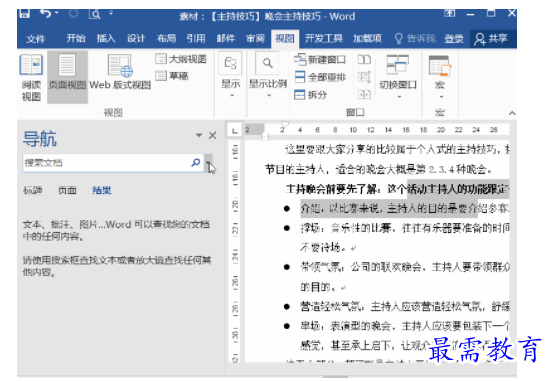Open Customize Quick Access Toolbar dropdown
This screenshot has width=550, height=381.
[111, 13]
